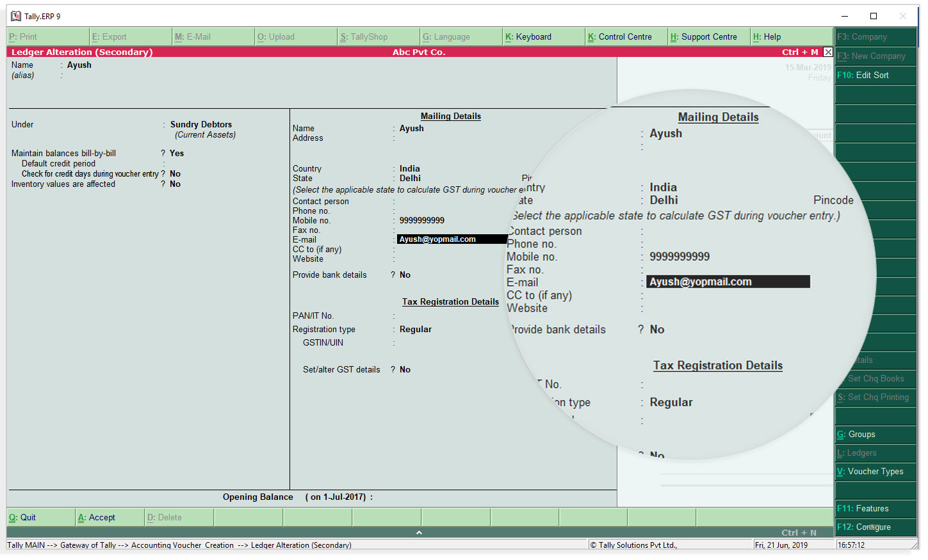This screenshot has height=560, width=928.
Task: Select the ledger Name field value Ayush
Action: (x=79, y=65)
